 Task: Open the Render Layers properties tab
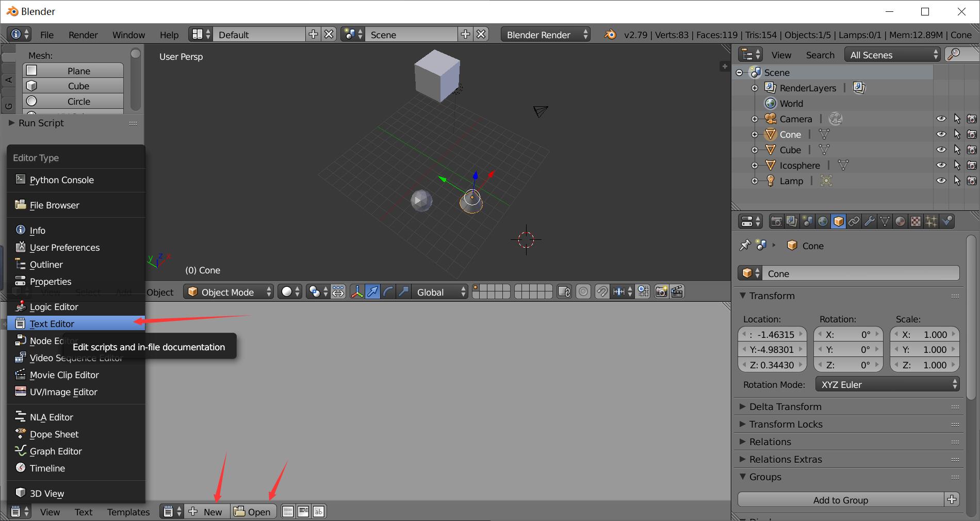pos(792,221)
